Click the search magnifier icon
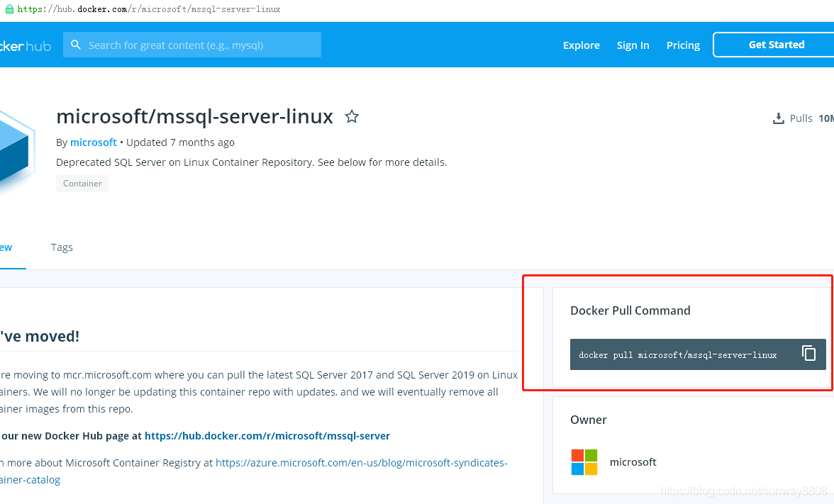 coord(76,44)
